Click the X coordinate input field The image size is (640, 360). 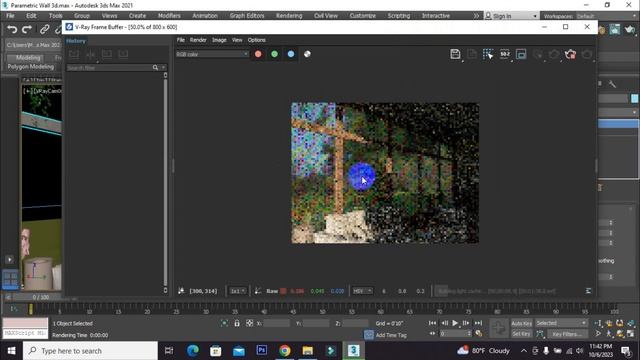coord(276,323)
